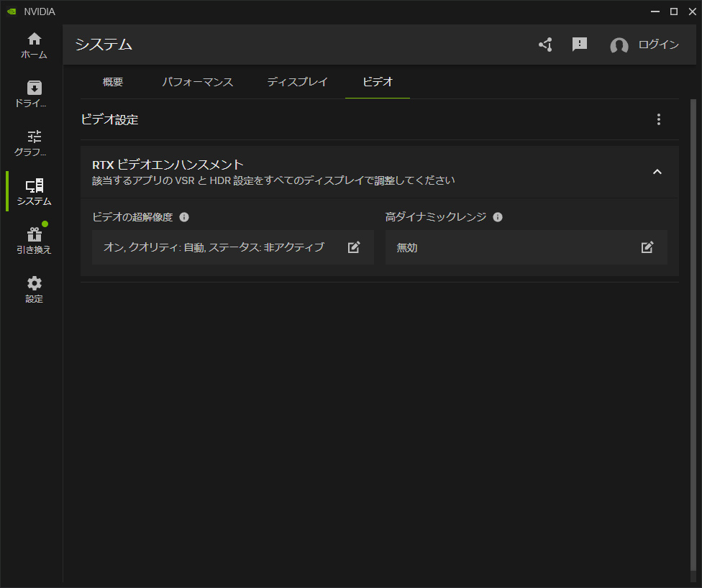Viewport: 702px width, 588px height.
Task: Select the ビデオ tab
Action: pyautogui.click(x=378, y=82)
